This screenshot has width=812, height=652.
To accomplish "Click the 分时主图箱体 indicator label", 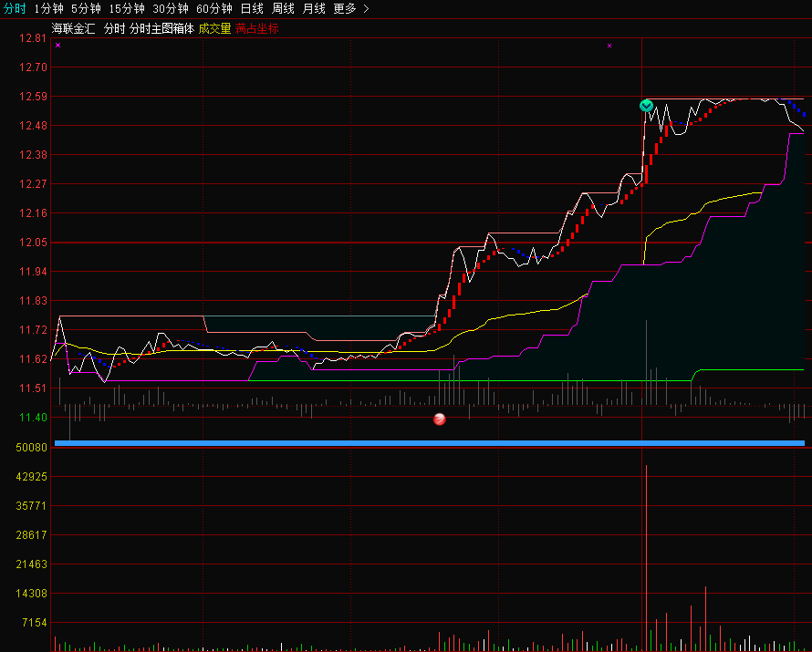I will (161, 28).
